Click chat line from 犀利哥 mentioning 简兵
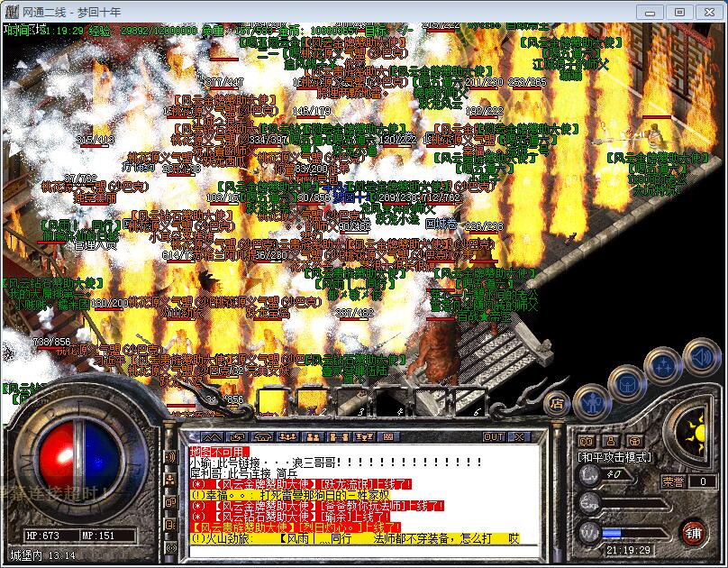The height and width of the screenshot is (568, 728). click(x=244, y=473)
